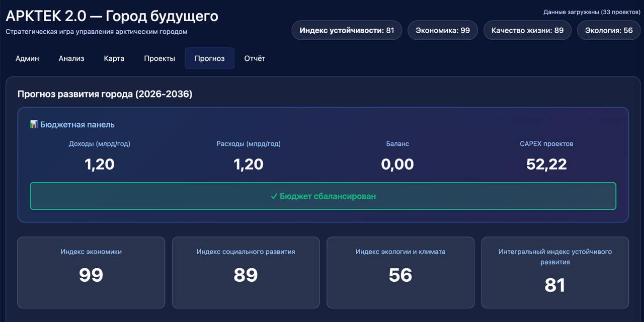This screenshot has height=322, width=644.
Task: Open the Интегральный индекс устойчивого развития card
Action: pyautogui.click(x=555, y=272)
